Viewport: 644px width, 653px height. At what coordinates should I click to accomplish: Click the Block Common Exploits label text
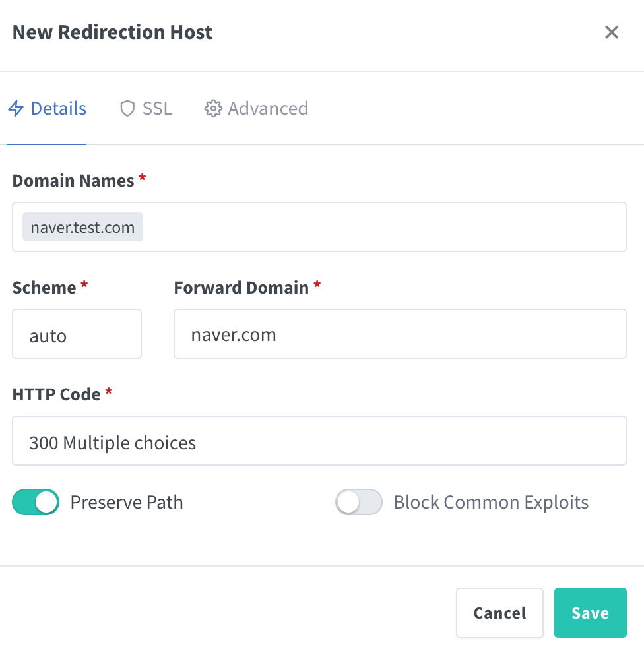tap(491, 502)
